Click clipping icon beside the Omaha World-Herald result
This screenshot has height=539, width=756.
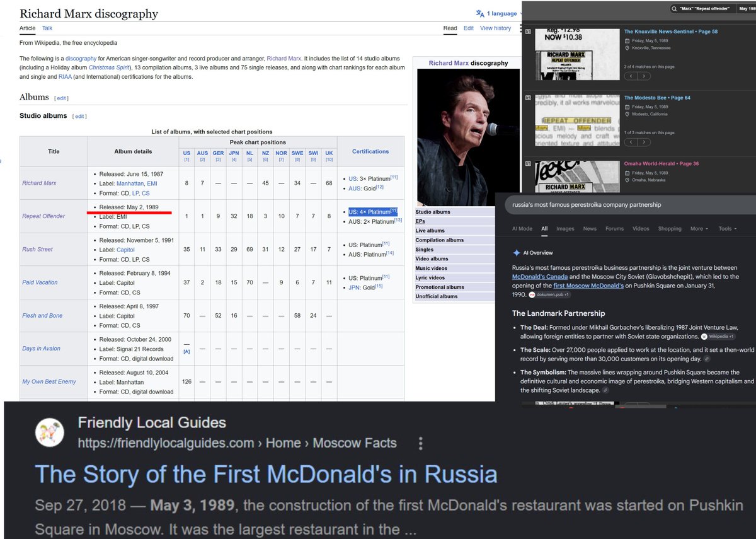[x=528, y=164]
